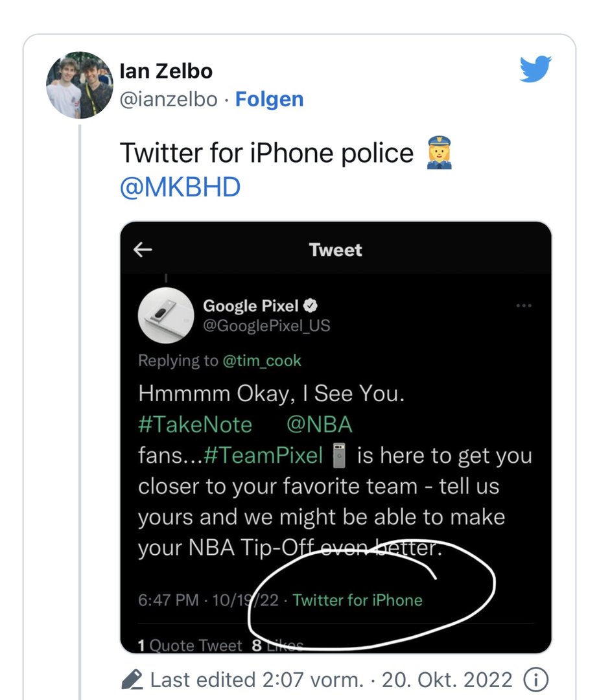599x700 pixels.
Task: Click the Twitter for iPhone source label
Action: 357,600
